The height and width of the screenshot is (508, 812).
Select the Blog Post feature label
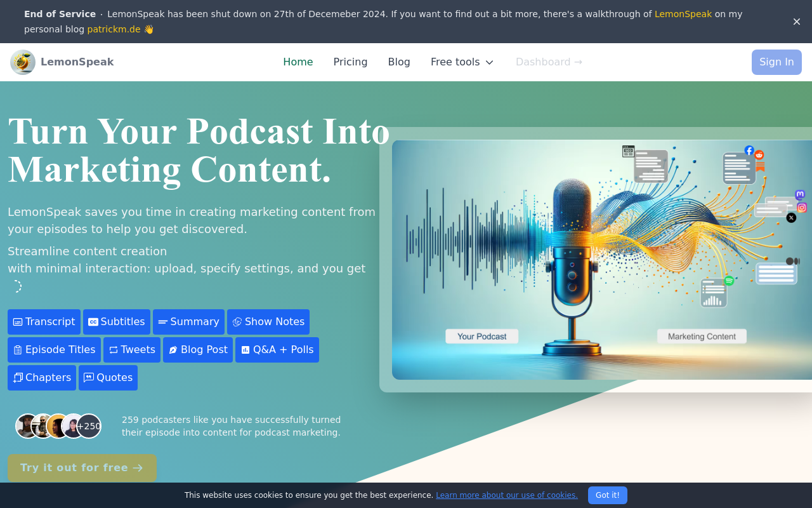tap(204, 350)
